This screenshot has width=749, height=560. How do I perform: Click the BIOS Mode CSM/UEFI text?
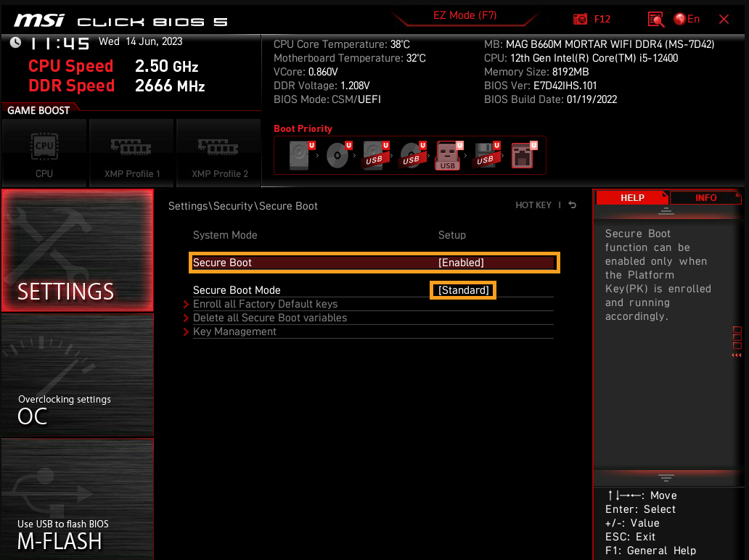click(327, 99)
